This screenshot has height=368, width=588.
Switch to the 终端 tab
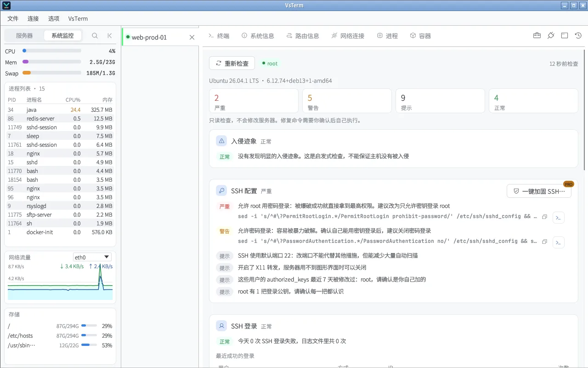tap(219, 35)
